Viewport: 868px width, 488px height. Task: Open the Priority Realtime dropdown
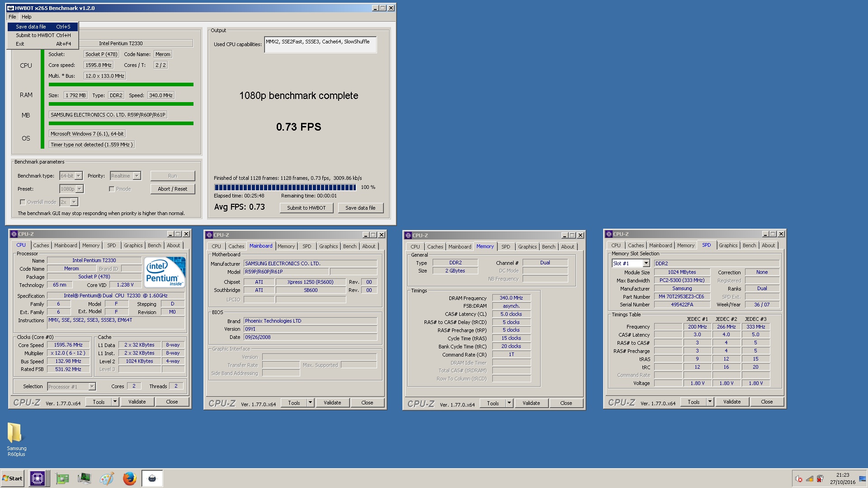click(x=137, y=176)
